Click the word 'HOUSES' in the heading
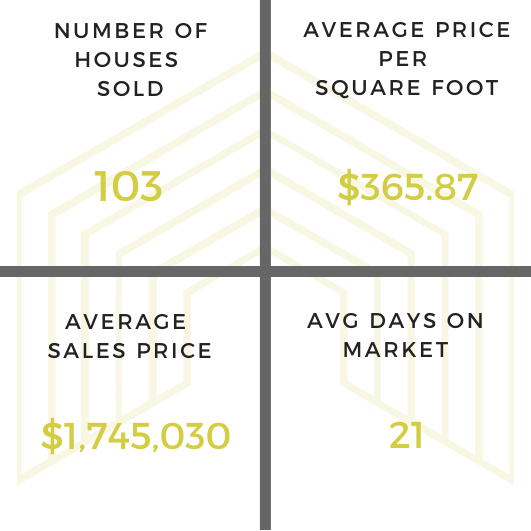The width and height of the screenshot is (531, 531). (x=127, y=60)
